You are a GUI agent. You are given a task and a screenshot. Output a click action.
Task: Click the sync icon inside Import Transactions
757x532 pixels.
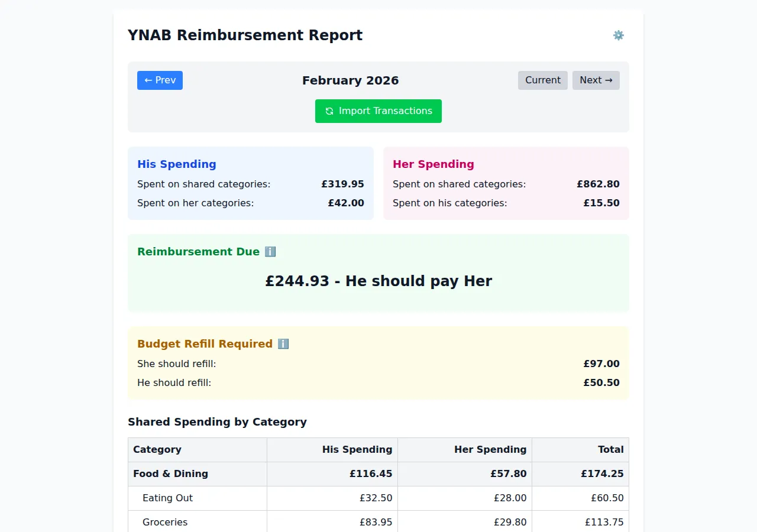329,111
